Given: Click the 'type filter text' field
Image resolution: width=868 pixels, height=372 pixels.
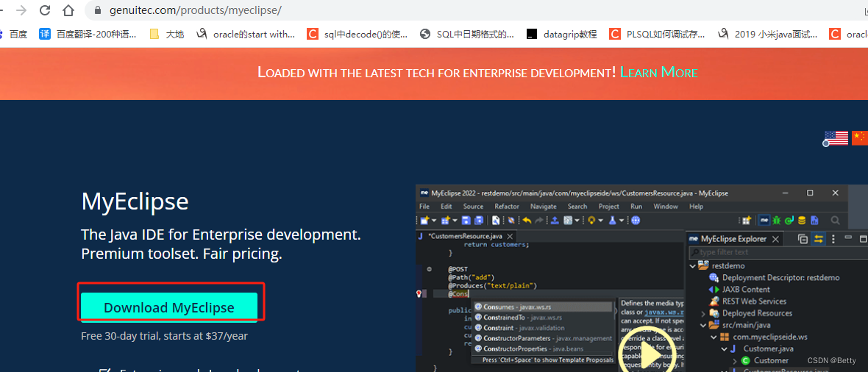Looking at the screenshot, I should [x=778, y=252].
